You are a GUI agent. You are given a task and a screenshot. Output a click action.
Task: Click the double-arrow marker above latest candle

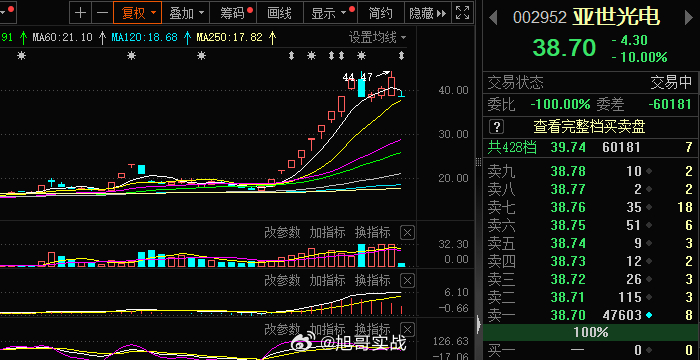(x=401, y=56)
